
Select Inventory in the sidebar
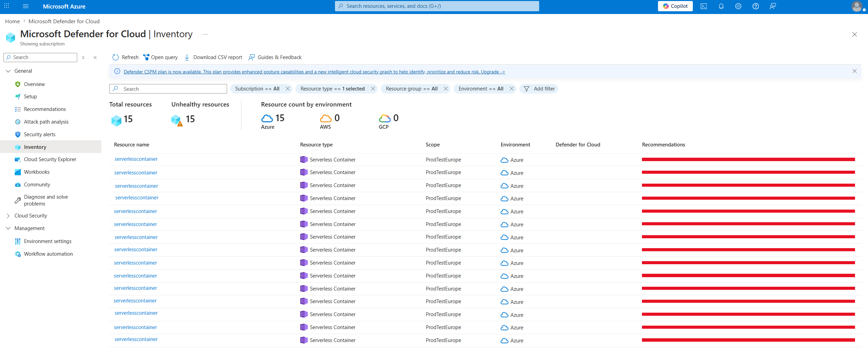[x=51, y=147]
